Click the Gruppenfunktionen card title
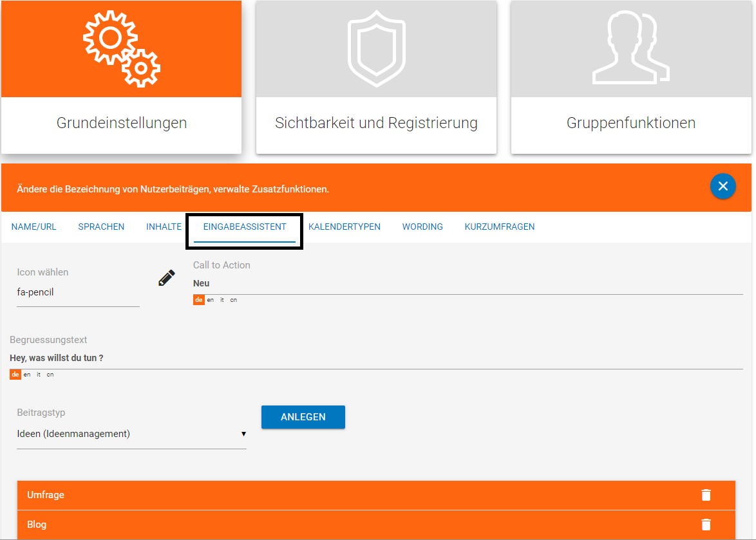 pyautogui.click(x=630, y=123)
